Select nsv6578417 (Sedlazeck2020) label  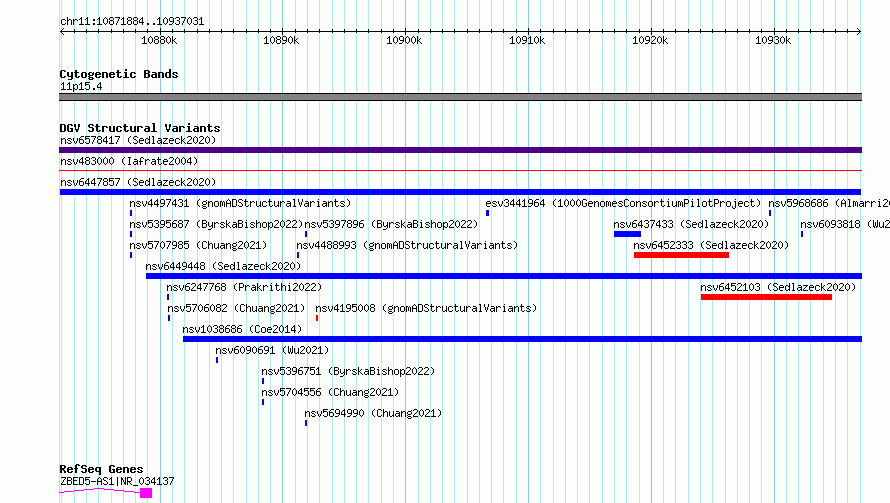coord(138,140)
